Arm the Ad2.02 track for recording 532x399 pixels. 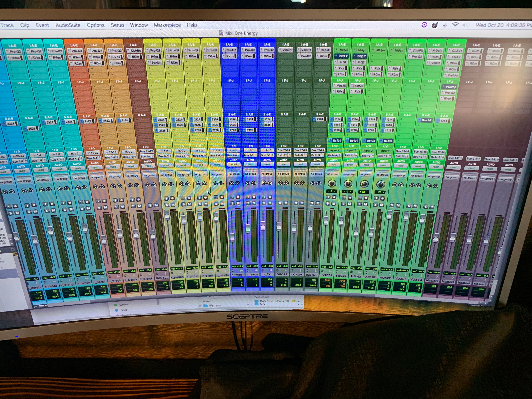(382, 198)
